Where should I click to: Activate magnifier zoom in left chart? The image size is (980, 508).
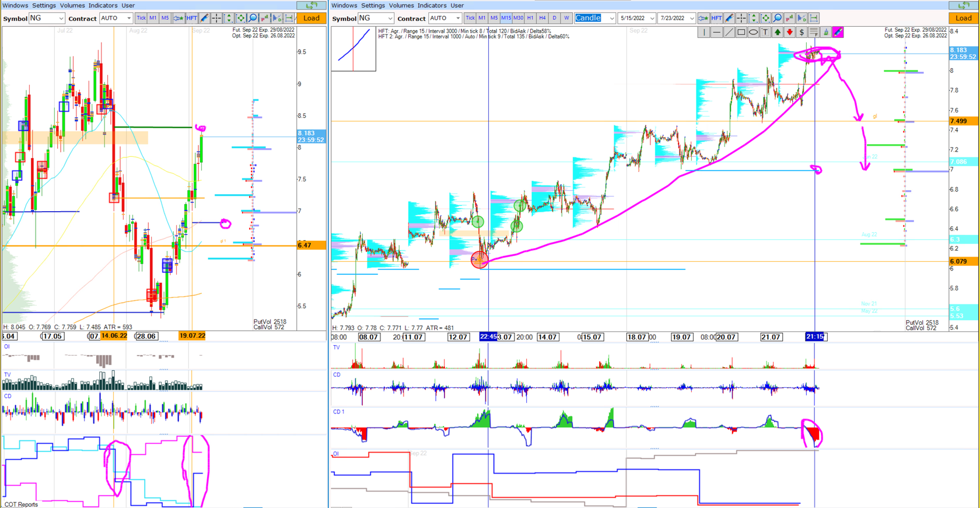click(x=253, y=18)
